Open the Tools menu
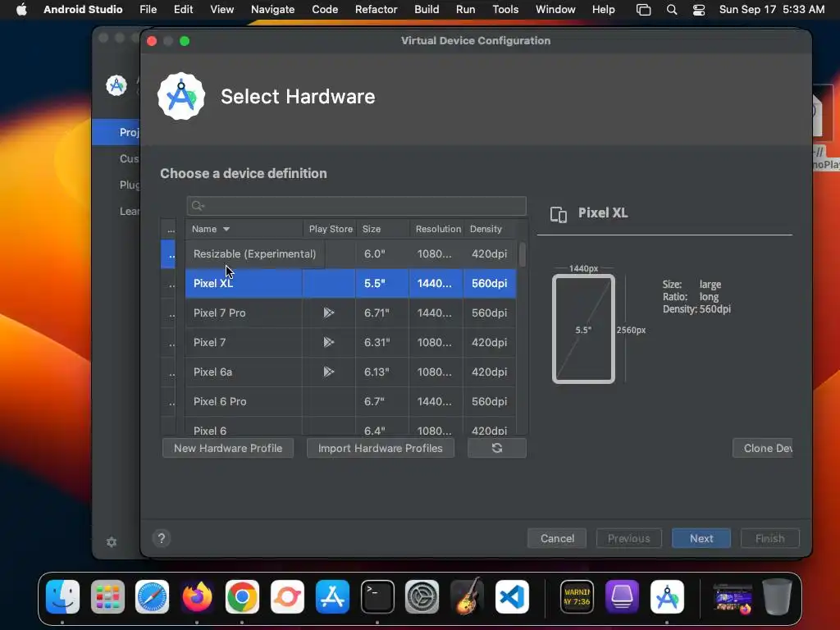 (505, 9)
